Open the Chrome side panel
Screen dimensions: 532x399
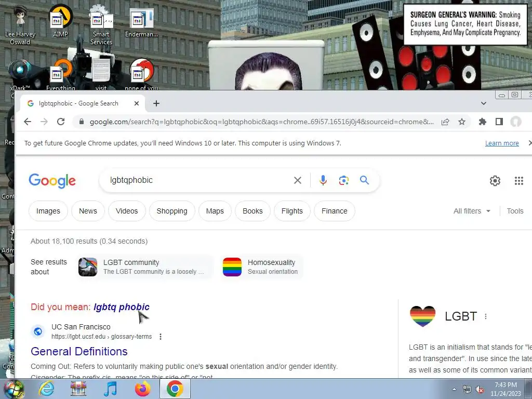coord(499,122)
